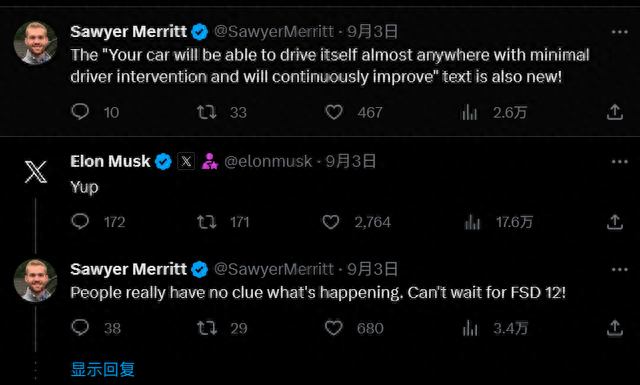Image resolution: width=640 pixels, height=385 pixels.
Task: Open more options menu on Elon Musk's tweet
Action: click(x=620, y=162)
